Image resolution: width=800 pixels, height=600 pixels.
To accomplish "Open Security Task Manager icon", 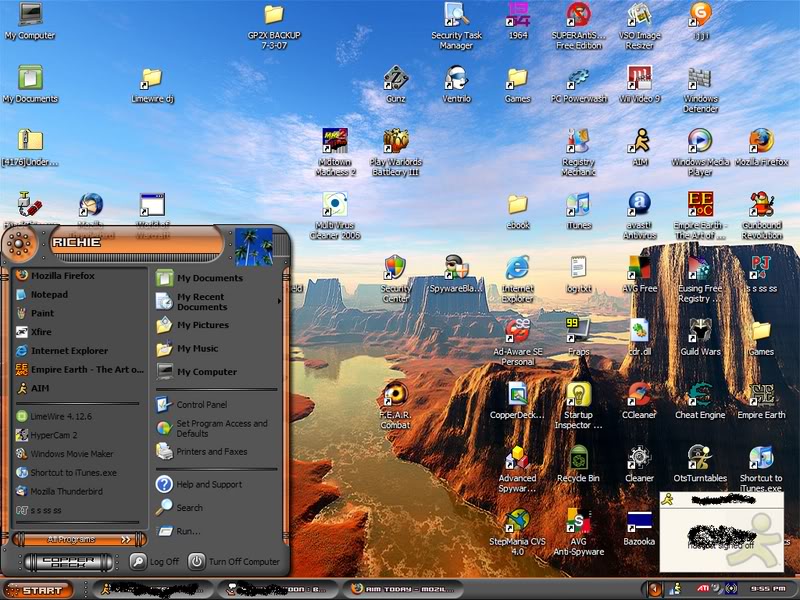I will click(x=456, y=15).
